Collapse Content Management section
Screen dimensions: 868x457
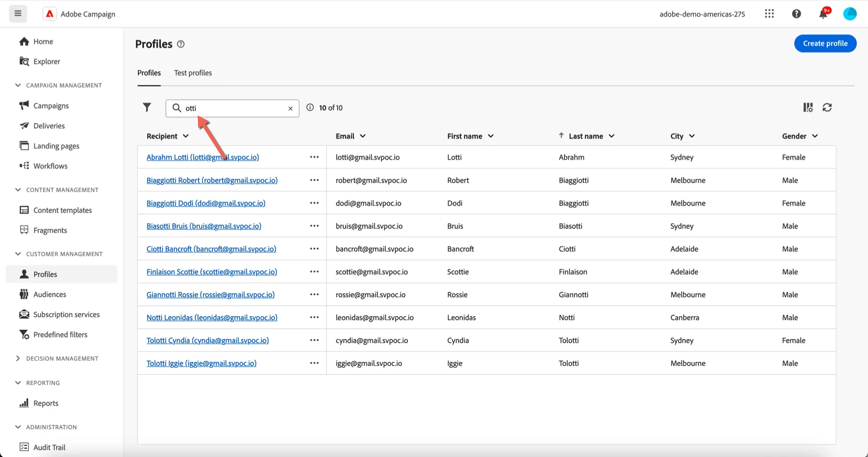(18, 190)
